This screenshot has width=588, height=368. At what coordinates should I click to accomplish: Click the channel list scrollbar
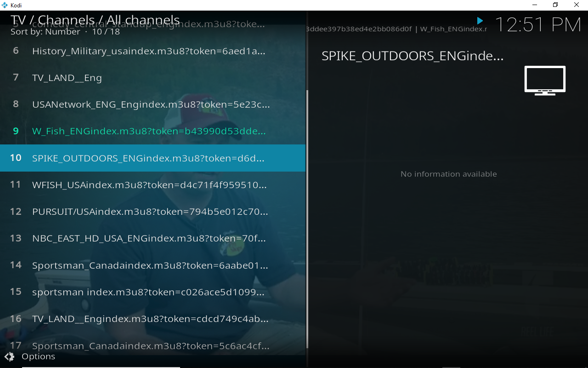tap(307, 218)
